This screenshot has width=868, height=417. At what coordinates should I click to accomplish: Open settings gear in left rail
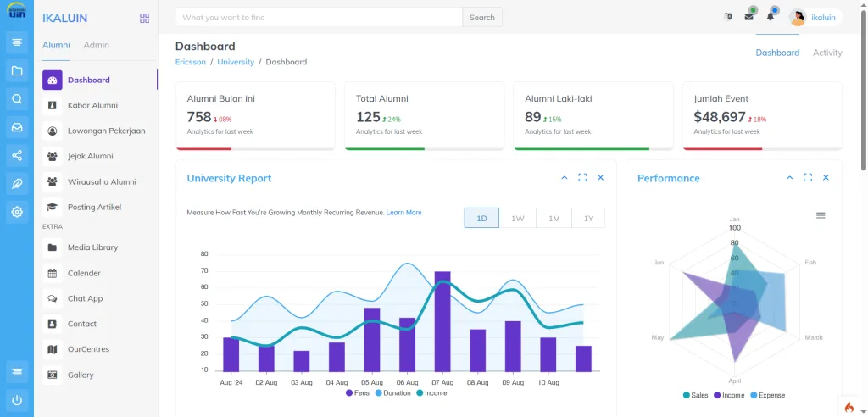[x=17, y=212]
